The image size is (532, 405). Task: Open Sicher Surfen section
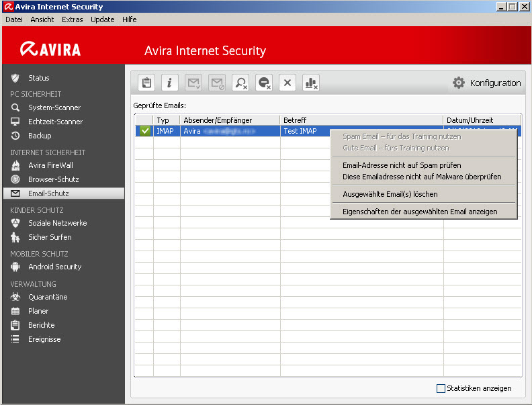(x=50, y=237)
